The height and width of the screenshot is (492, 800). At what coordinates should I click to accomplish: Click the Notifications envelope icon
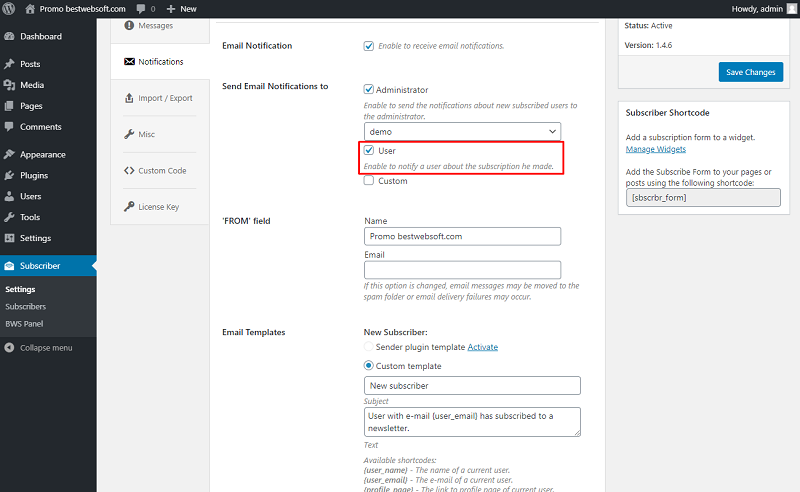[129, 61]
